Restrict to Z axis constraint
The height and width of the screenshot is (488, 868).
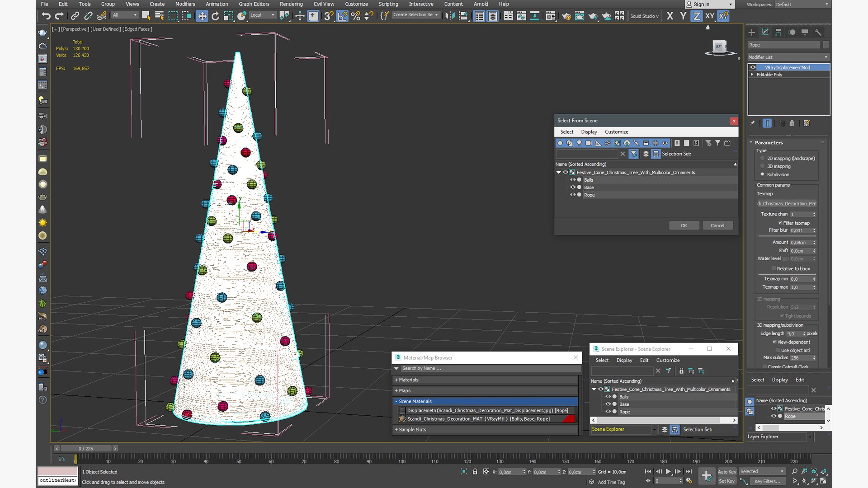coord(697,16)
